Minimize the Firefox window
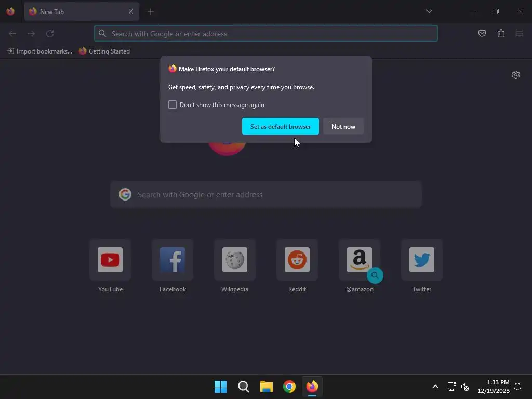The height and width of the screenshot is (399, 532). 472,11
